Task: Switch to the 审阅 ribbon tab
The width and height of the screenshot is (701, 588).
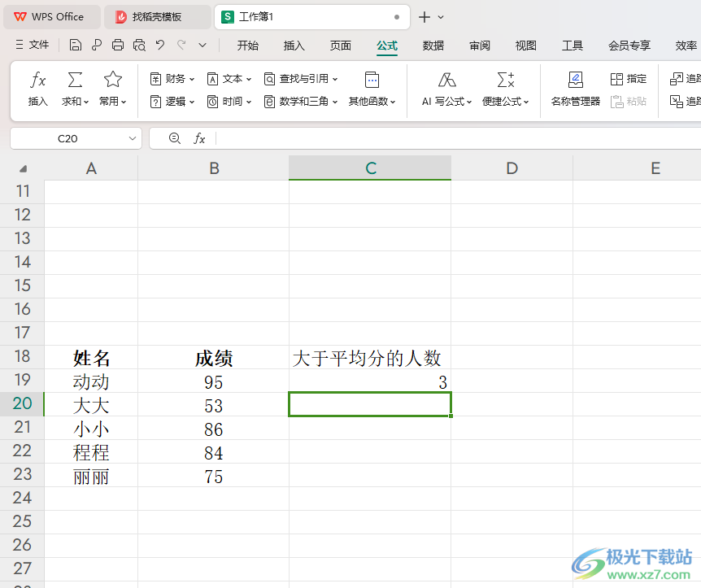Action: [480, 46]
